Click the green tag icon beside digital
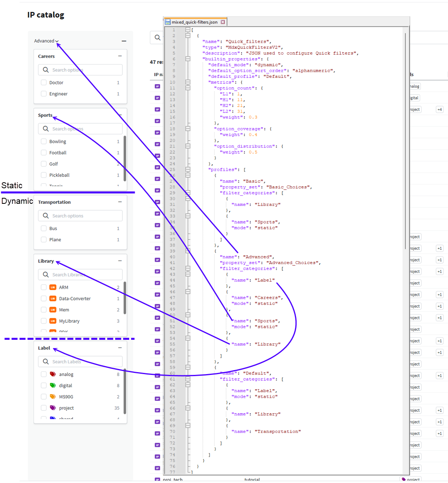Viewport: 448px width, 483px height. [x=53, y=385]
